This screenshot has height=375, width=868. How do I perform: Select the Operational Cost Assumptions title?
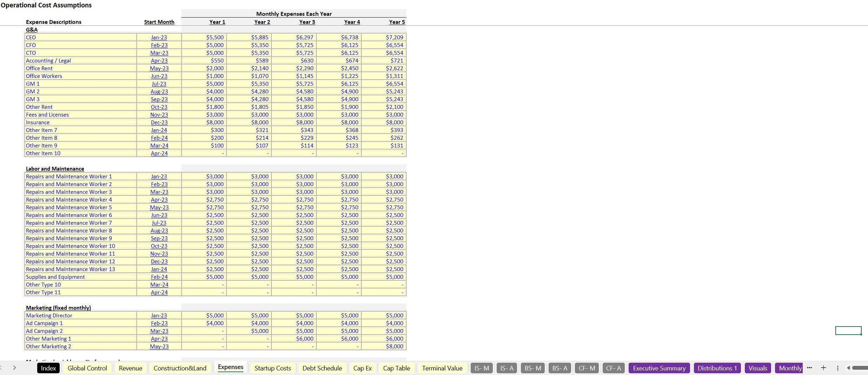(46, 5)
